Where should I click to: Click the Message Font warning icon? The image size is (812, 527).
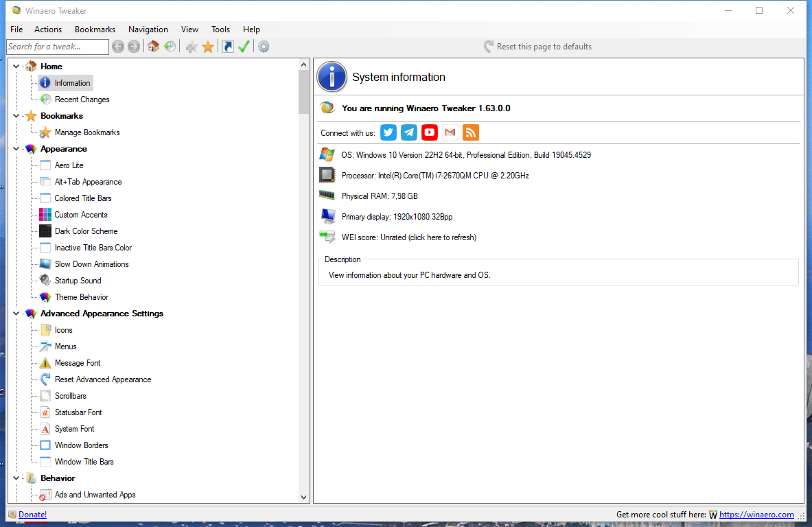tap(45, 363)
